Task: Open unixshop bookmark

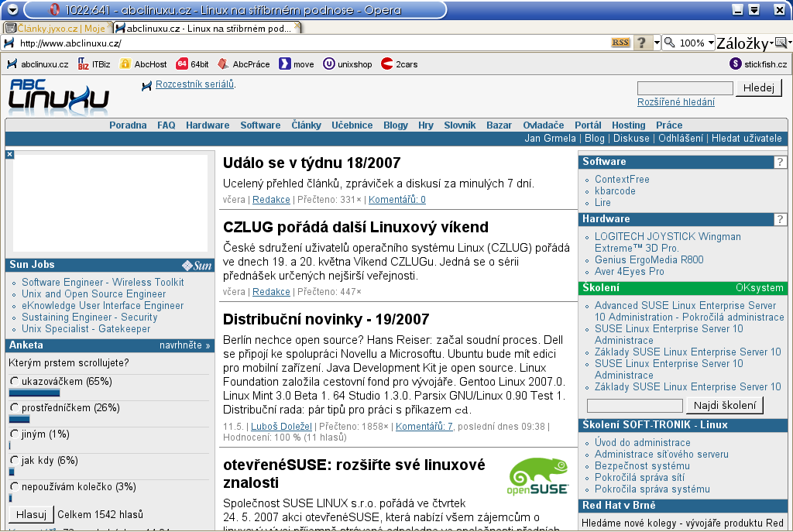Action: [348, 64]
